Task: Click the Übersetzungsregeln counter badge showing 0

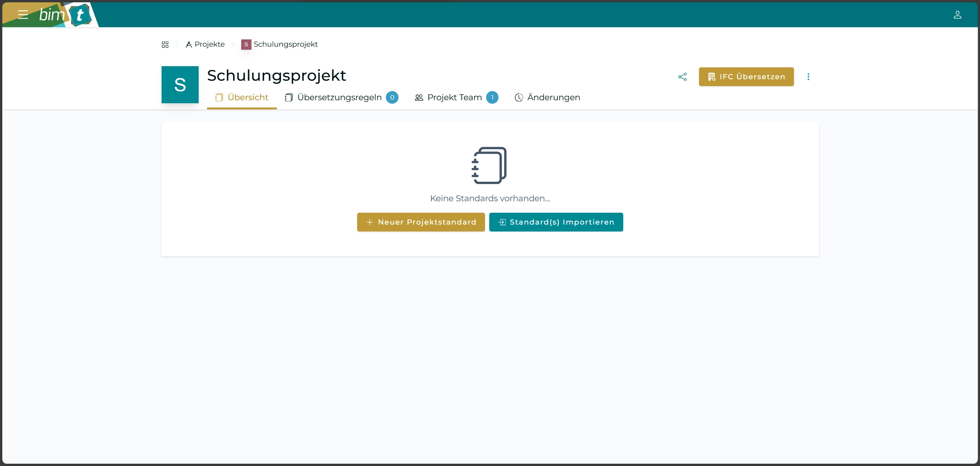Action: pyautogui.click(x=392, y=98)
